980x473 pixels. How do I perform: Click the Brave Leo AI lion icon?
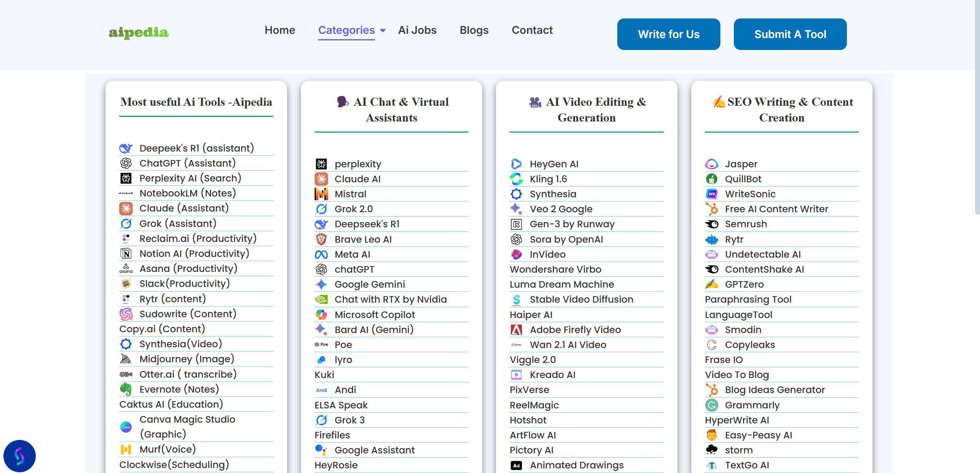(x=321, y=239)
